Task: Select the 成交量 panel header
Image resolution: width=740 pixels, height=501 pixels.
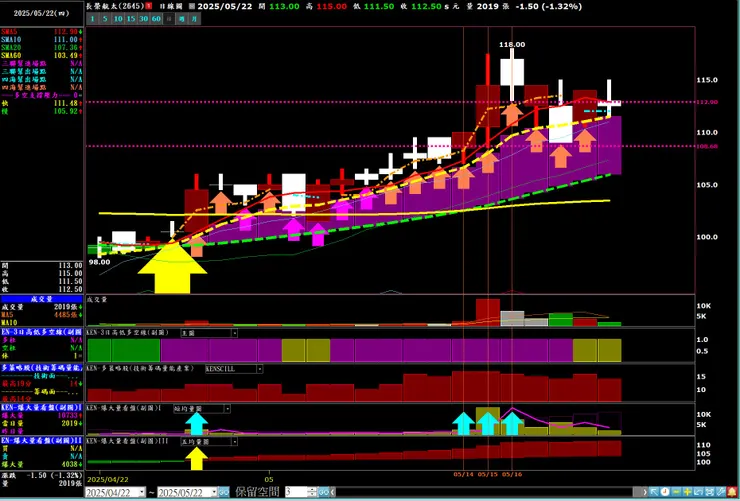Action: pos(42,299)
